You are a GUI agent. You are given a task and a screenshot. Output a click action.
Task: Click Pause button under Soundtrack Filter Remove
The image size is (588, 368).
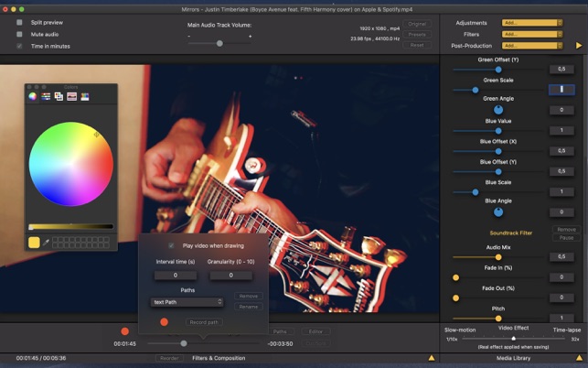pyautogui.click(x=566, y=238)
